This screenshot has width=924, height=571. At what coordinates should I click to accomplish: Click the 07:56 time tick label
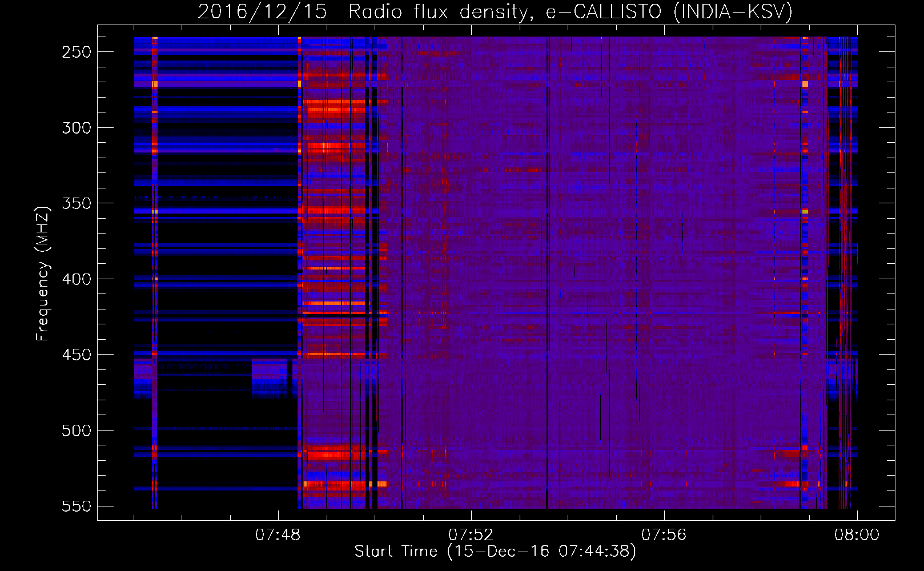[x=664, y=535]
